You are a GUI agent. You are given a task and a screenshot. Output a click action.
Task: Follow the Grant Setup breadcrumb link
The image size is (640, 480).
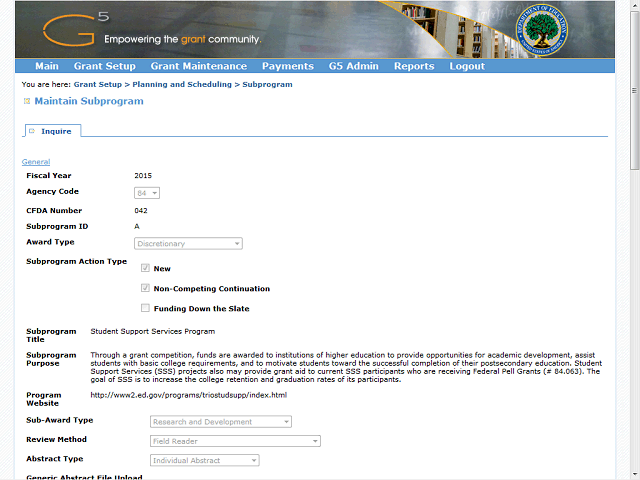pos(98,84)
